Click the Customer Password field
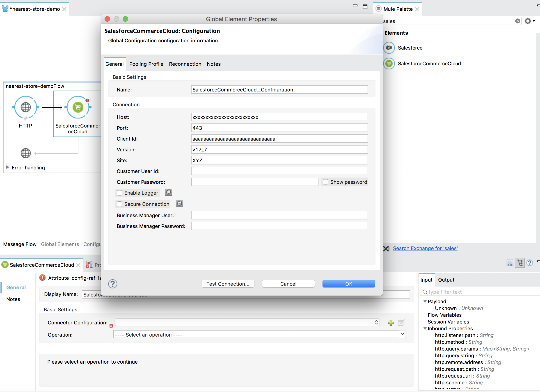Viewport: 540px width, 392px height. [255, 182]
